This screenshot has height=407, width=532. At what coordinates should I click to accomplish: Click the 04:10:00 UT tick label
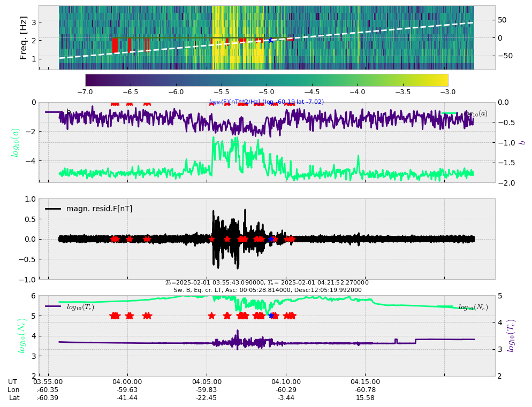286,381
